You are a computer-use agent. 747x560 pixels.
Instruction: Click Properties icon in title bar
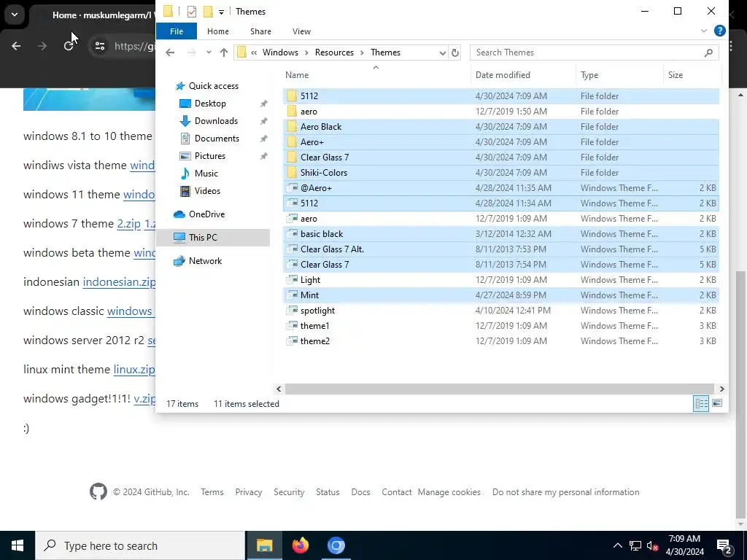tap(192, 12)
